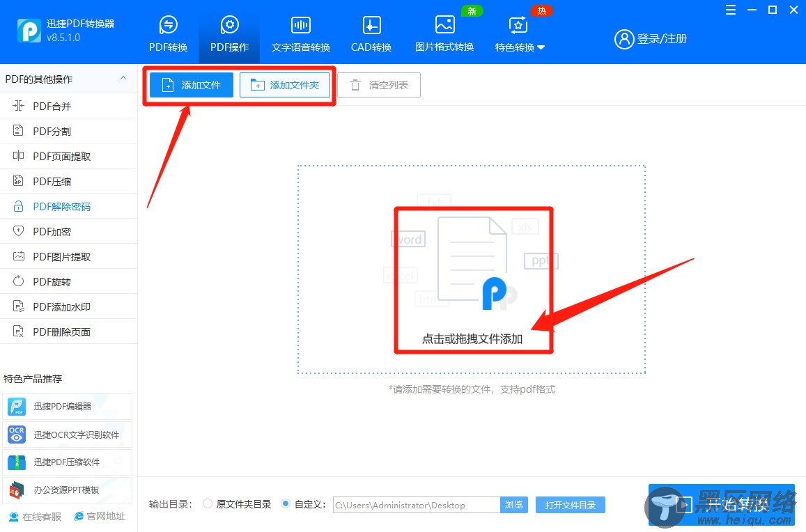The image size is (806, 532).
Task: Click the 添加文件 button
Action: pos(191,85)
